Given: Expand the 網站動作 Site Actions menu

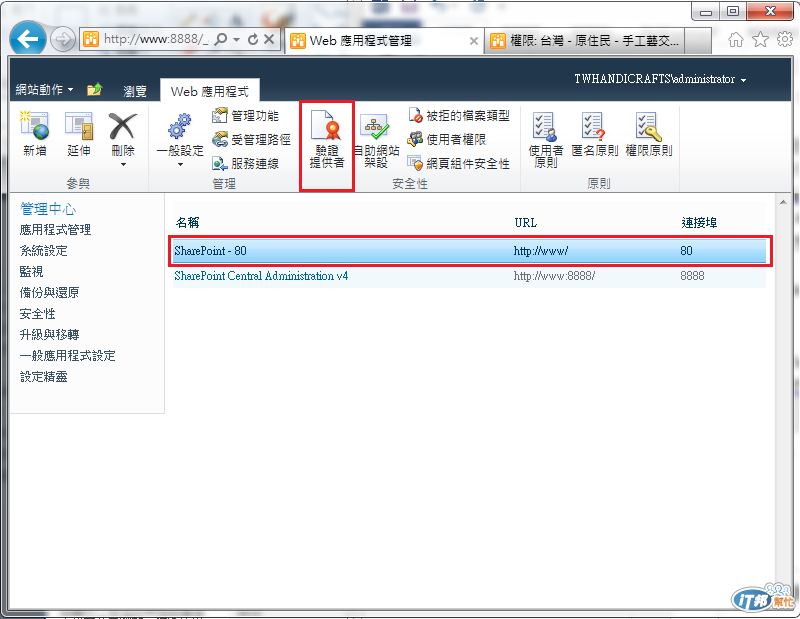Looking at the screenshot, I should point(44,90).
